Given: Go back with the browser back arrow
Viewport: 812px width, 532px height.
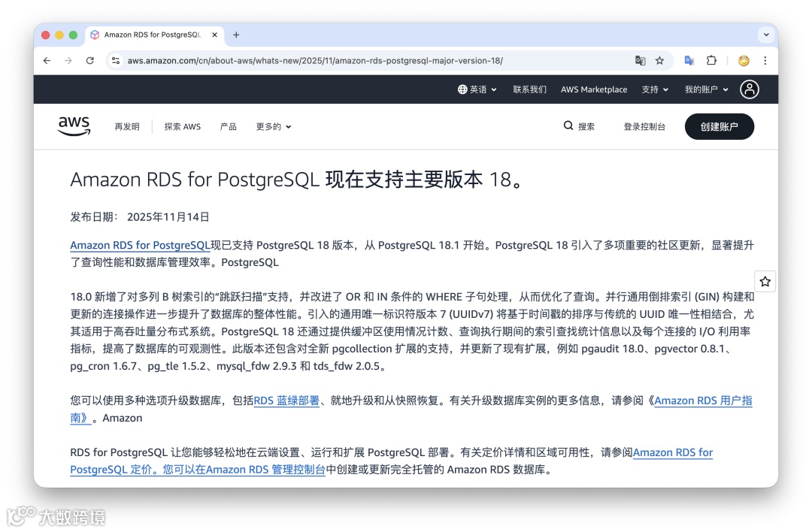Looking at the screenshot, I should tap(47, 61).
